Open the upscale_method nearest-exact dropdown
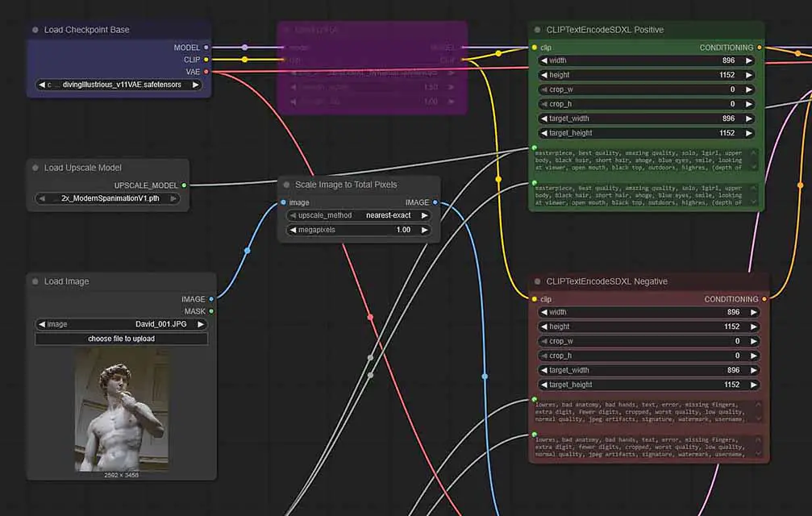The image size is (812, 516). click(359, 215)
